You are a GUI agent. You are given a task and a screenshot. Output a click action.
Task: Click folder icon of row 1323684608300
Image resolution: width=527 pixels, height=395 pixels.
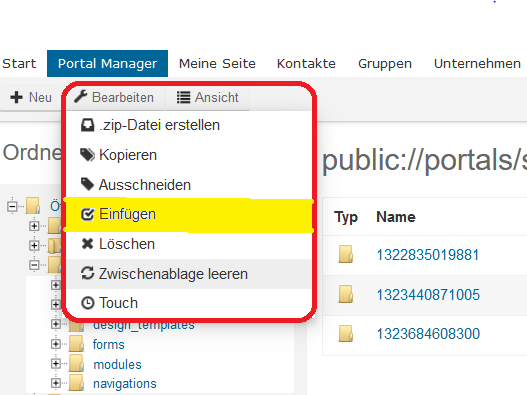pos(346,333)
